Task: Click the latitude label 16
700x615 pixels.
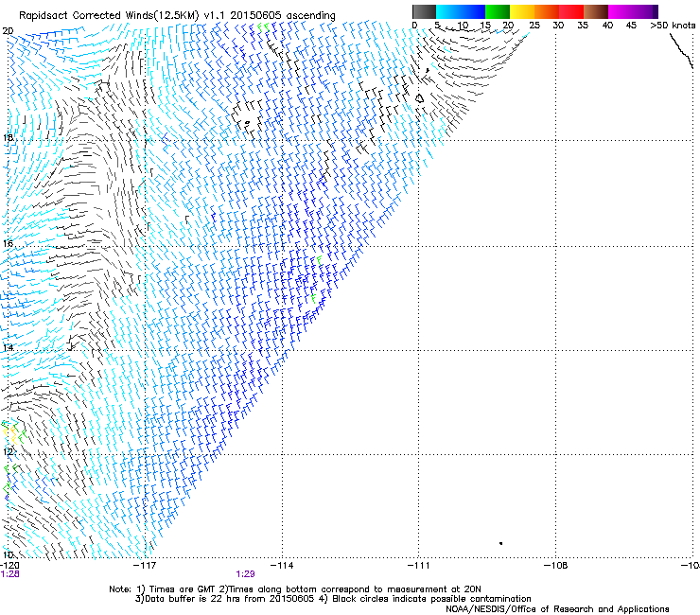Action: point(8,243)
